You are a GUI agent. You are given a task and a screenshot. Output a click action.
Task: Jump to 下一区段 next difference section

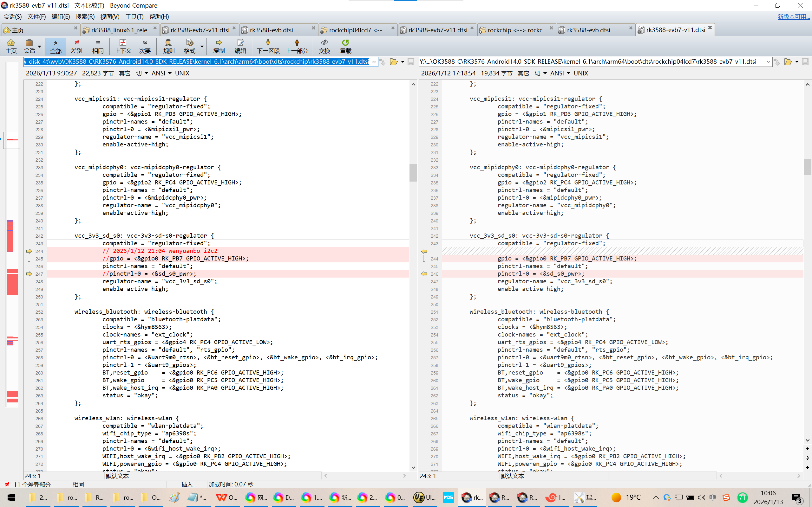click(x=268, y=46)
